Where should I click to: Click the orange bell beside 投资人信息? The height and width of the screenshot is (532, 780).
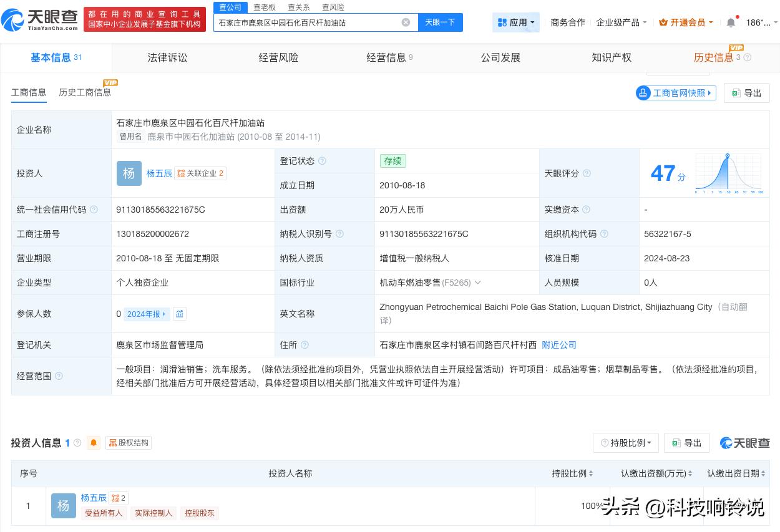[93, 443]
